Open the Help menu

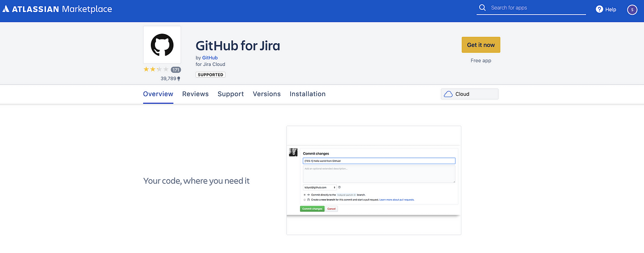point(606,9)
